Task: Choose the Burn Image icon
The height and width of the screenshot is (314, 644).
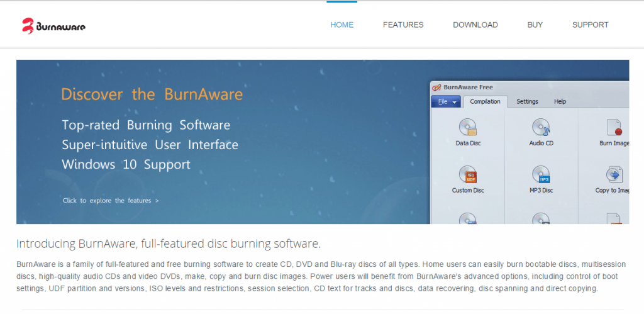Action: (614, 127)
